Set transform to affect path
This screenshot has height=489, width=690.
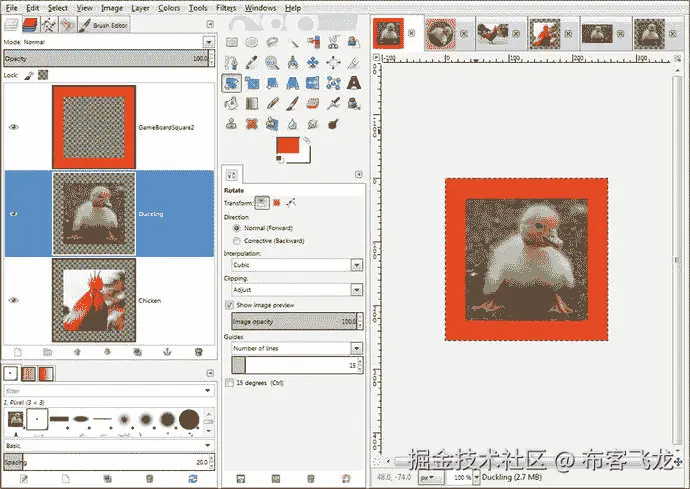290,203
